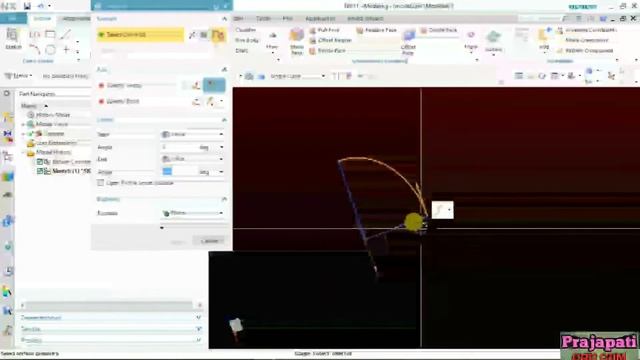
Task: Collapse the Section group
Action: pos(224,19)
